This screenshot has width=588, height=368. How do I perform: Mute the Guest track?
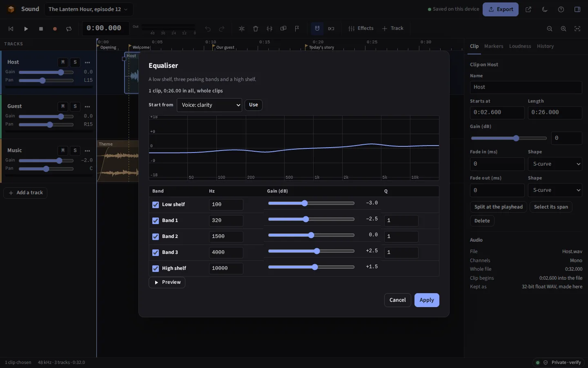(x=63, y=106)
